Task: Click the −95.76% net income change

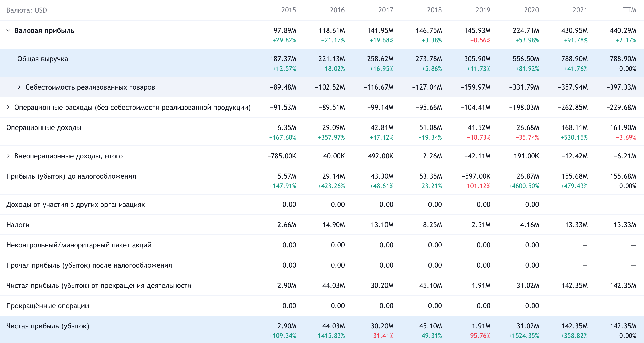Action: [479, 336]
